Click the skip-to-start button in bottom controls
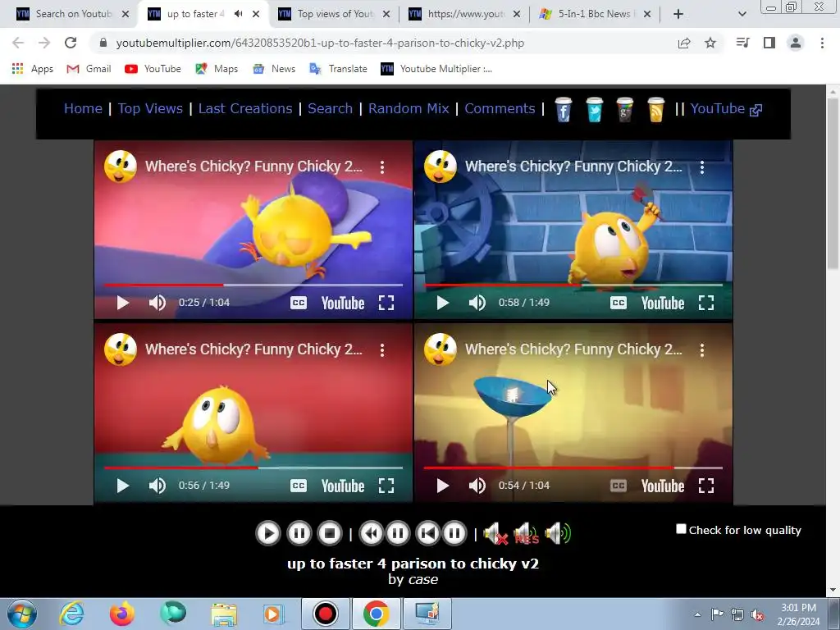 click(428, 533)
